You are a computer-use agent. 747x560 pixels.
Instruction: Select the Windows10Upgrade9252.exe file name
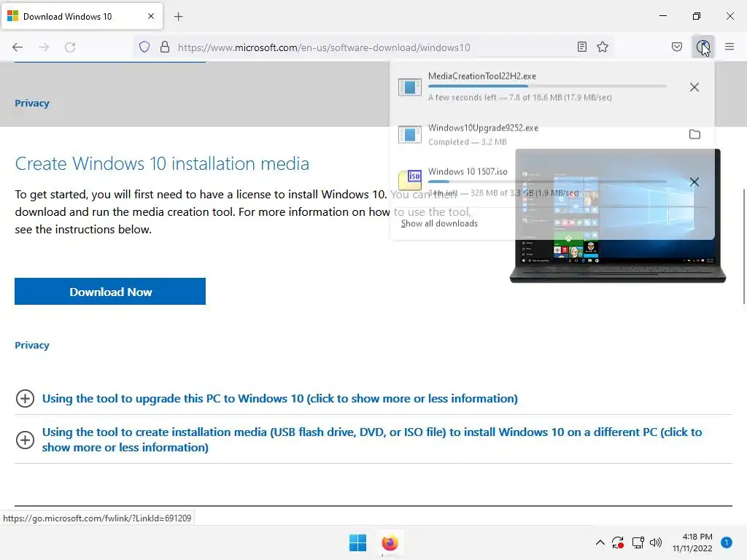[x=483, y=128]
